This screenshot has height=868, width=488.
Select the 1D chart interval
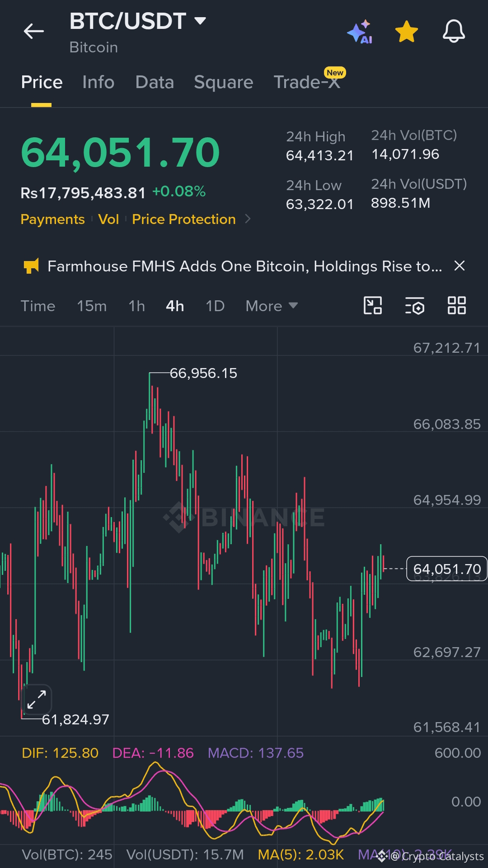[215, 306]
